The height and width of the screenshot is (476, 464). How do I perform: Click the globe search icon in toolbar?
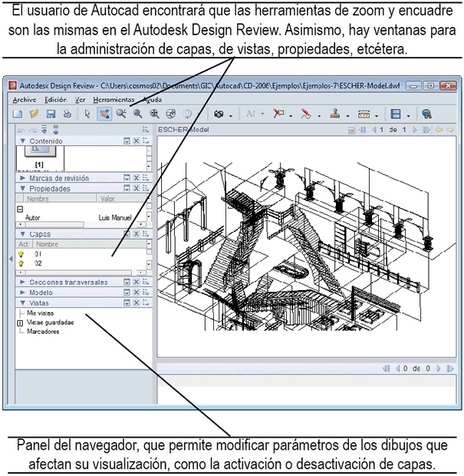point(426,114)
